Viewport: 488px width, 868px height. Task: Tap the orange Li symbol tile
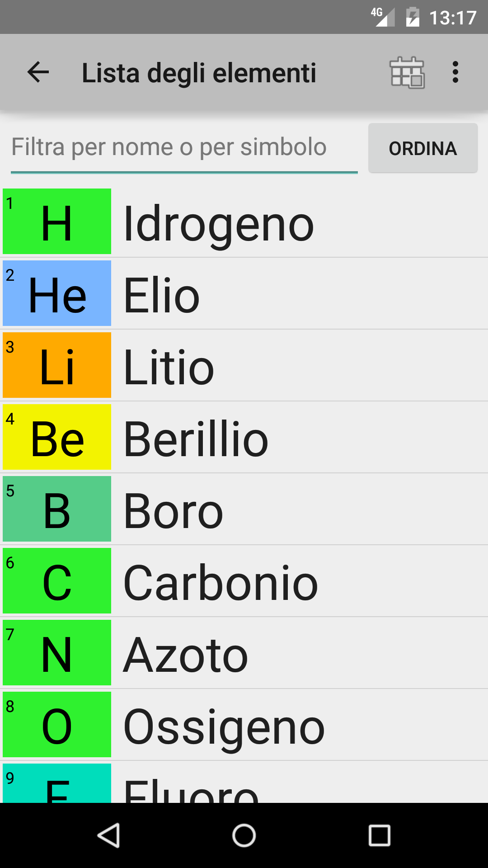click(57, 365)
